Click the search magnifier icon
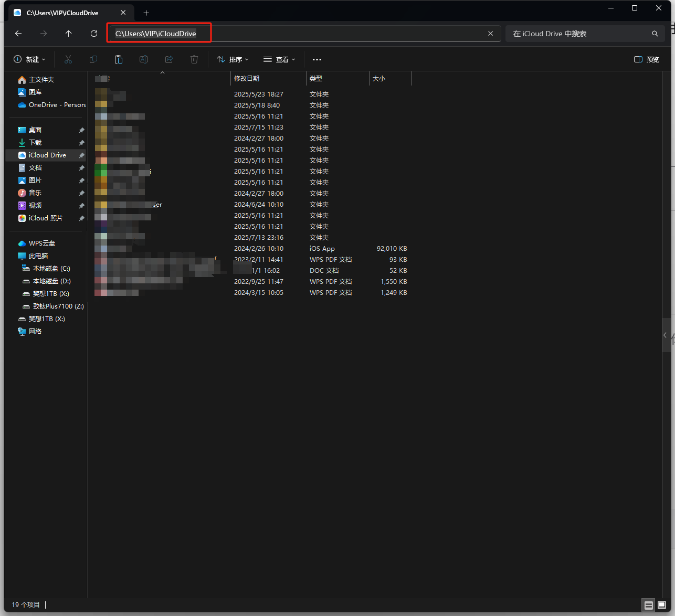The image size is (675, 616). 655,34
